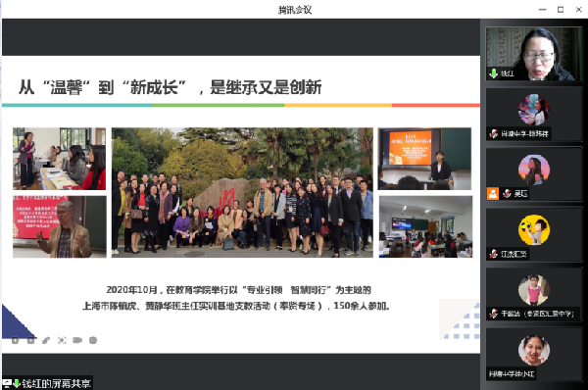588x390 pixels.
Task: Click the slide title about 温馨 to 新成长
Action: (x=170, y=87)
